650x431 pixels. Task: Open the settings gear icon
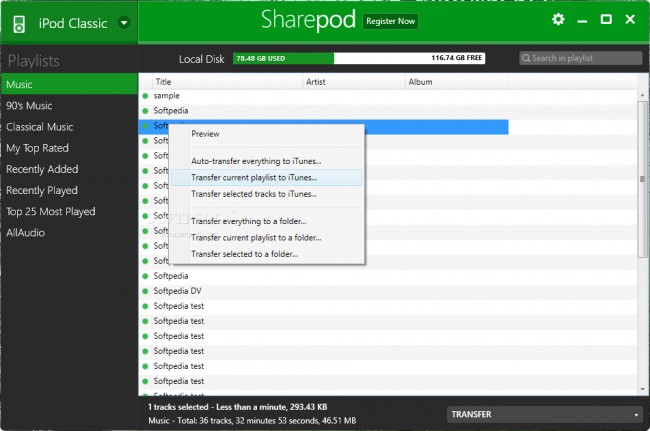click(x=558, y=20)
